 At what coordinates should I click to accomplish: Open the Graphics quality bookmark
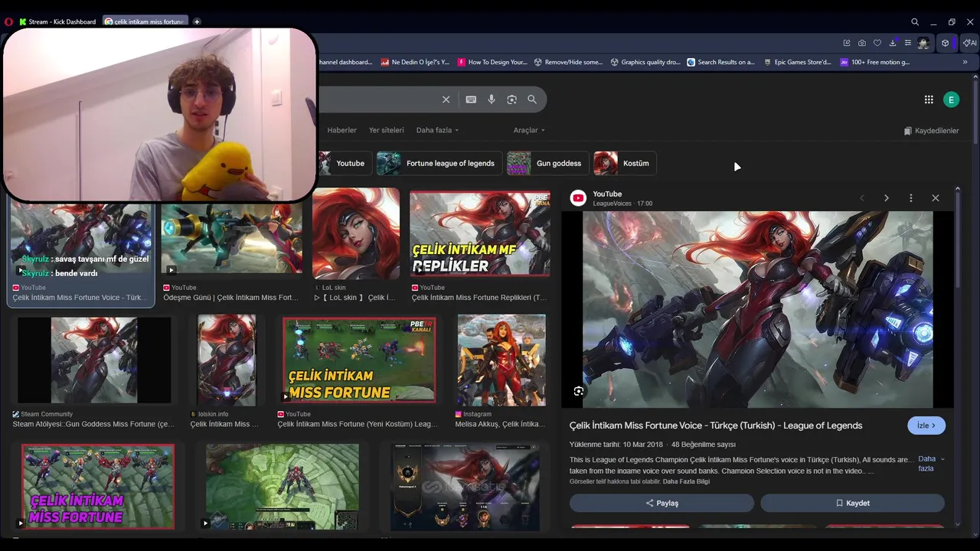click(x=645, y=62)
